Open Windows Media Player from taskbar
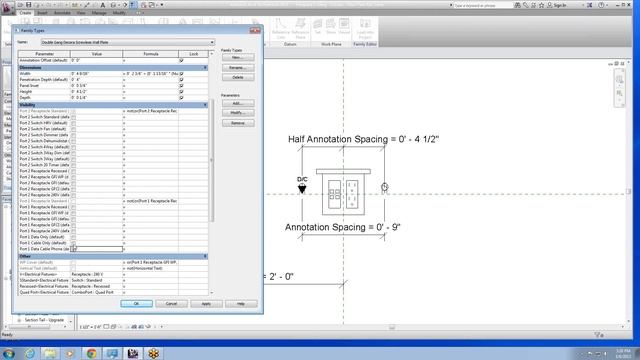 pyautogui.click(x=71, y=353)
